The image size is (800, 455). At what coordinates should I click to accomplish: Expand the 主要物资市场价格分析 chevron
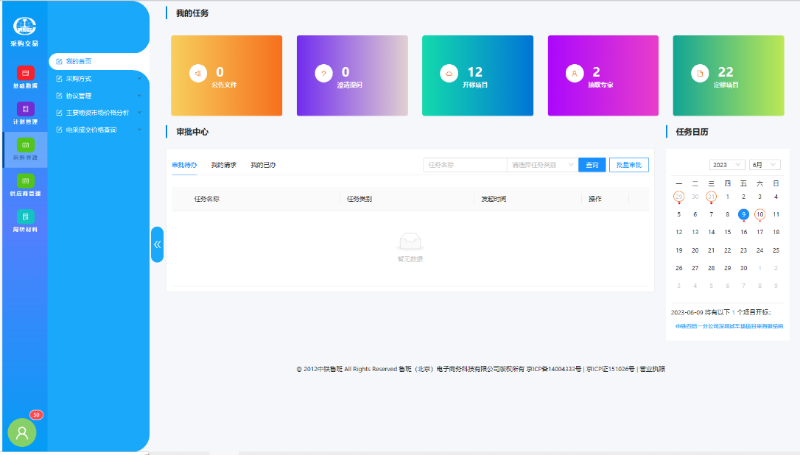(x=139, y=113)
